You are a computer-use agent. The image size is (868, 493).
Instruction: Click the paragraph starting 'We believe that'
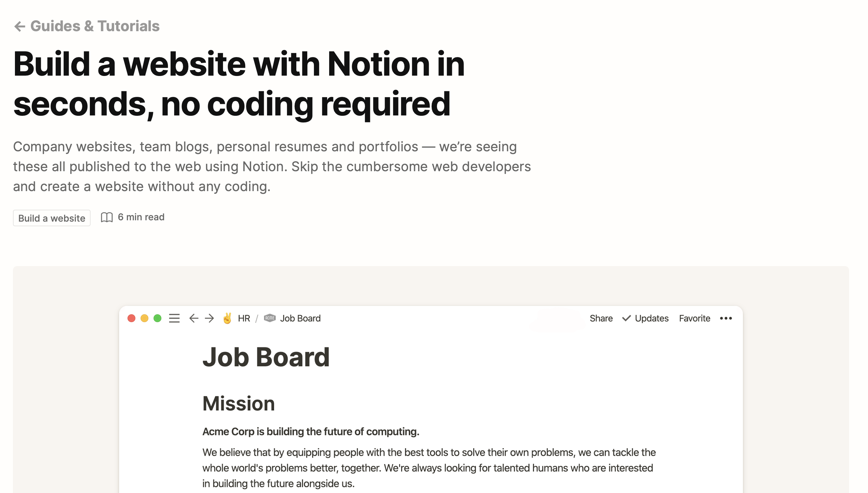click(x=429, y=468)
